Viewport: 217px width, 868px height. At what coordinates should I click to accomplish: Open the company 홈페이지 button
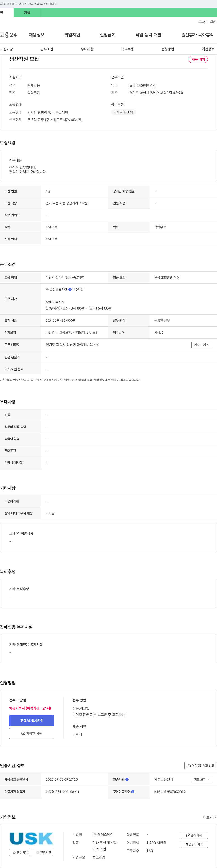click(x=194, y=835)
